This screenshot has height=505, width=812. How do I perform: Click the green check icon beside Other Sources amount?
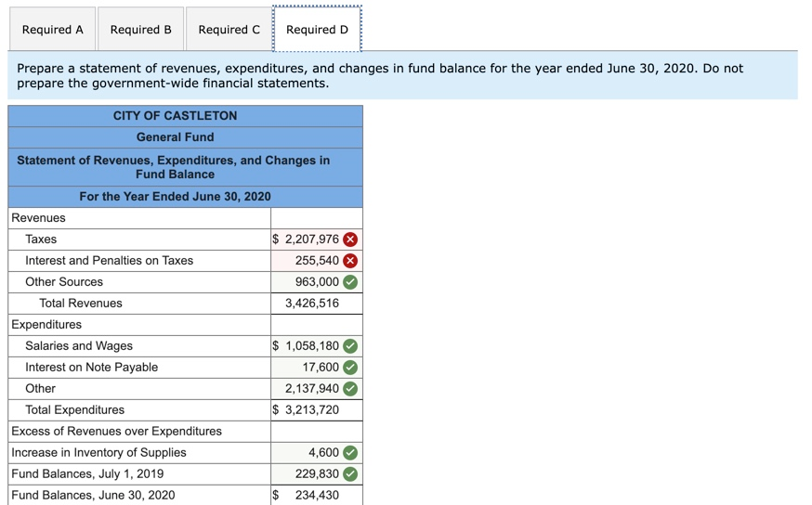click(350, 282)
